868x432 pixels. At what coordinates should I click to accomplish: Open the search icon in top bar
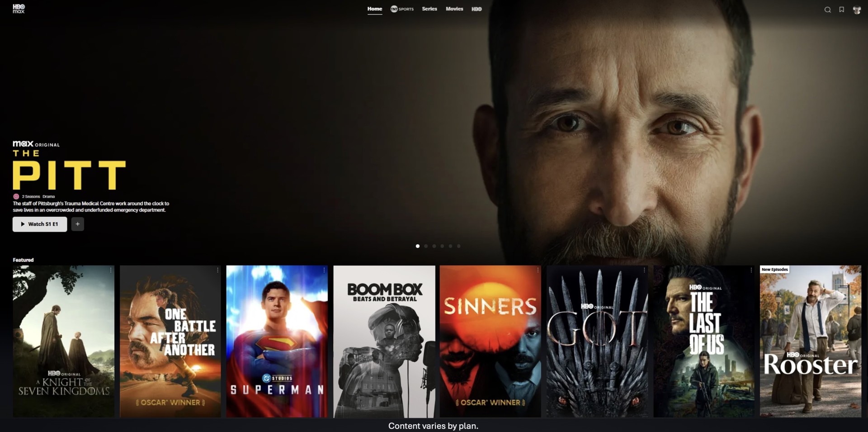pyautogui.click(x=827, y=9)
